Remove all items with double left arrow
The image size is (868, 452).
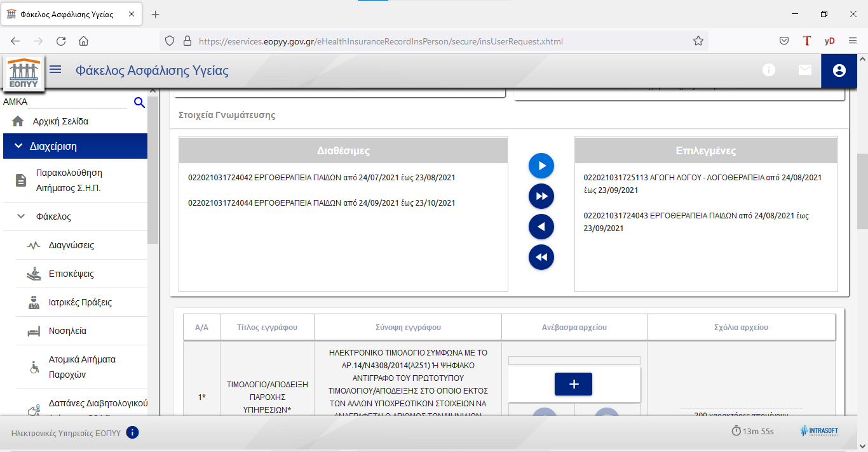pyautogui.click(x=541, y=257)
